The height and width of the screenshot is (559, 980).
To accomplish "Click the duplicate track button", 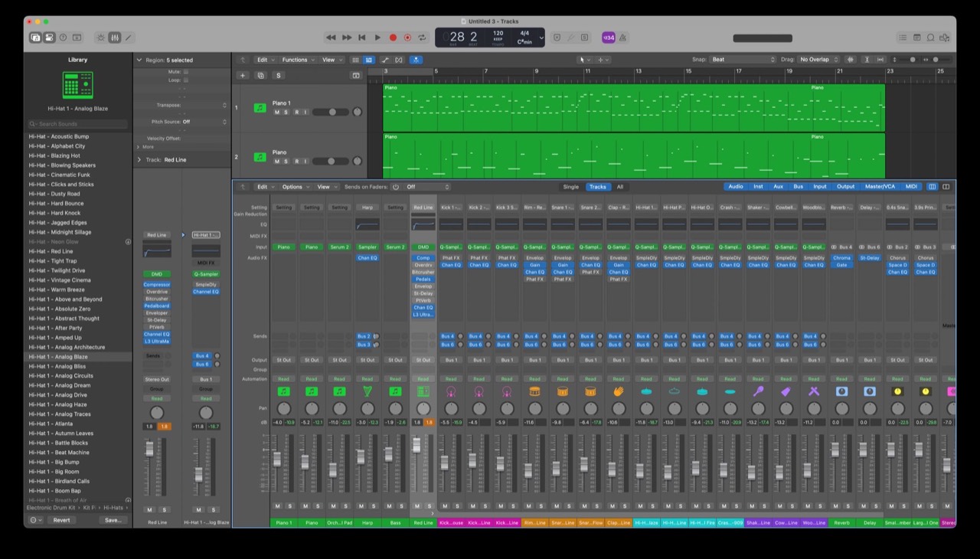I will (x=260, y=75).
